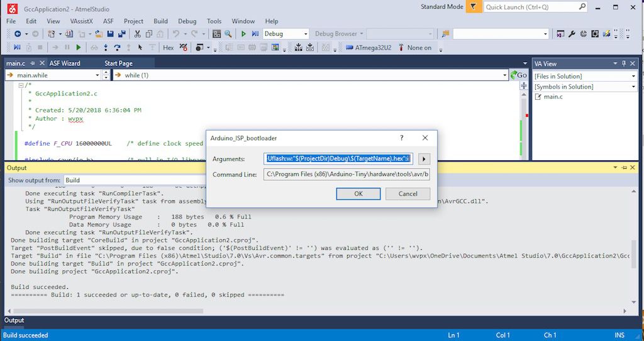Collapse the header comment block

coord(21,85)
